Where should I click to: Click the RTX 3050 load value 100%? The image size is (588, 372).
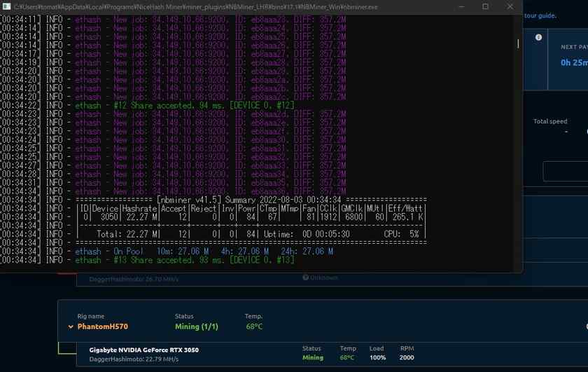click(377, 358)
